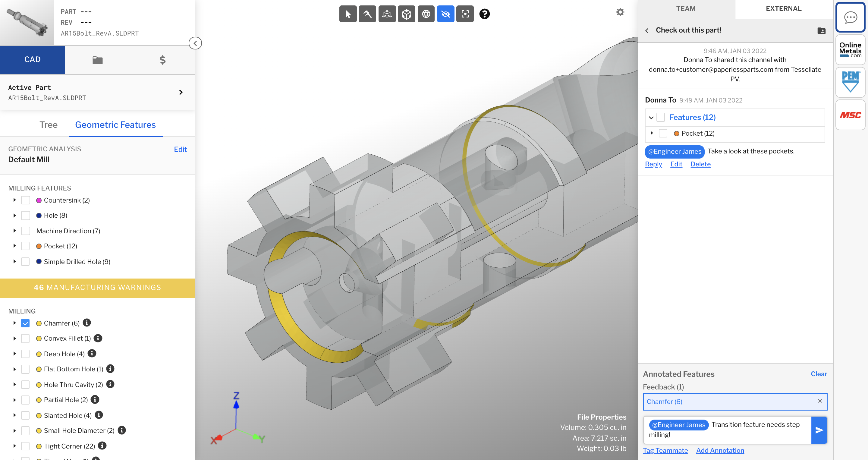Click the bounding box axes tool

tap(386, 14)
